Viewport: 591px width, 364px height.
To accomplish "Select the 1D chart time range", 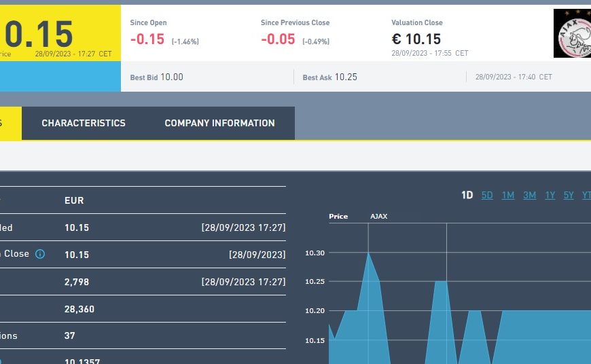I will coord(467,196).
